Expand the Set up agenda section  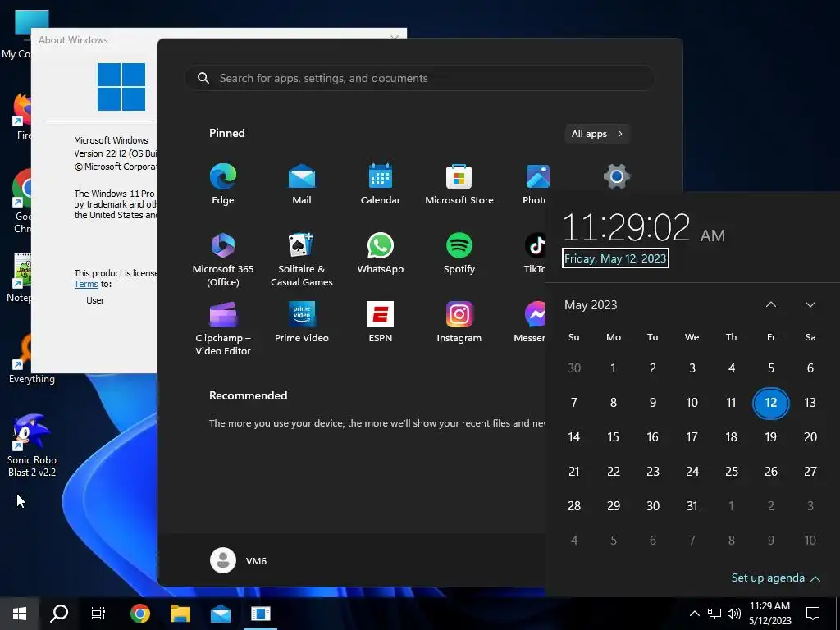pos(776,578)
